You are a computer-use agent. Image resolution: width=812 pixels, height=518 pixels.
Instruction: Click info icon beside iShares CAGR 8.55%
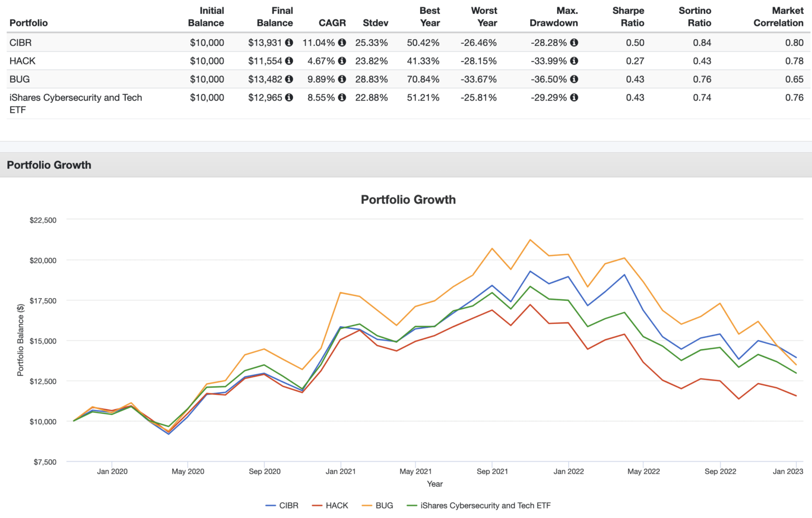point(342,98)
